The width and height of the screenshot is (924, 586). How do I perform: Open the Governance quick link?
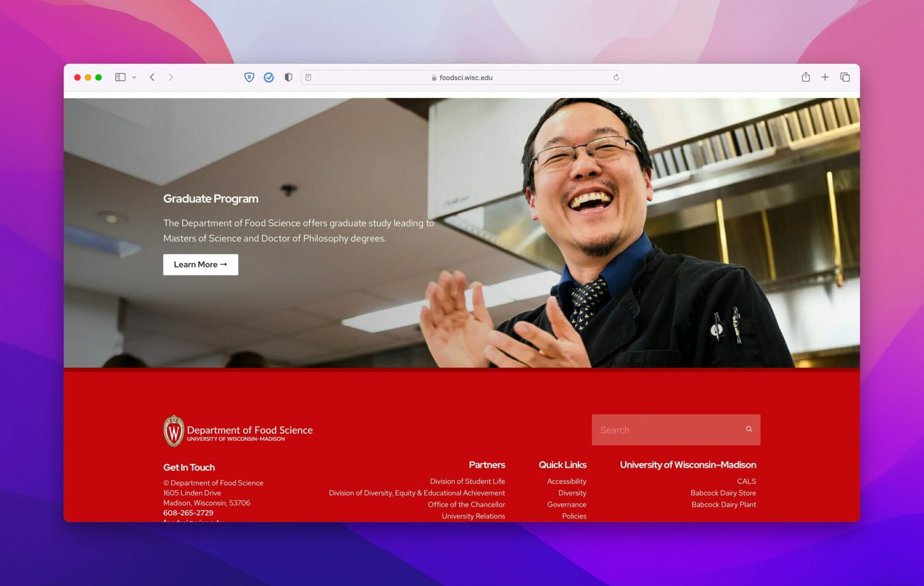tap(567, 504)
